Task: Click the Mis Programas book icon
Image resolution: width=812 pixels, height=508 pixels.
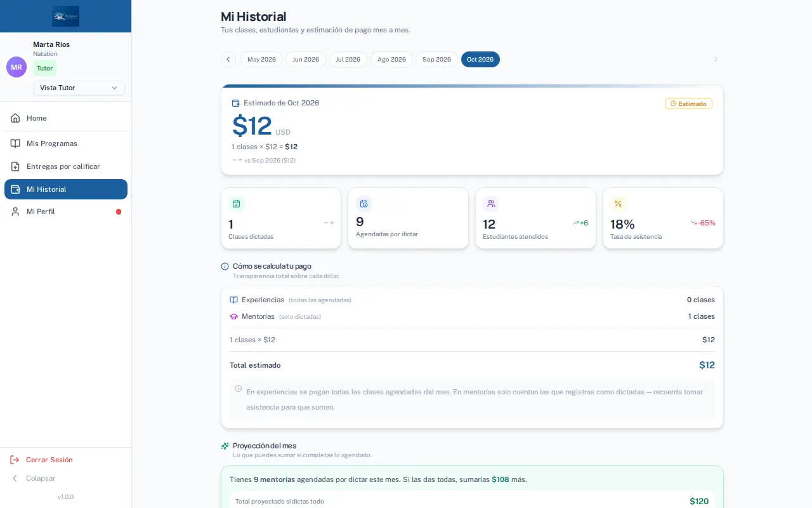Action: (15, 144)
